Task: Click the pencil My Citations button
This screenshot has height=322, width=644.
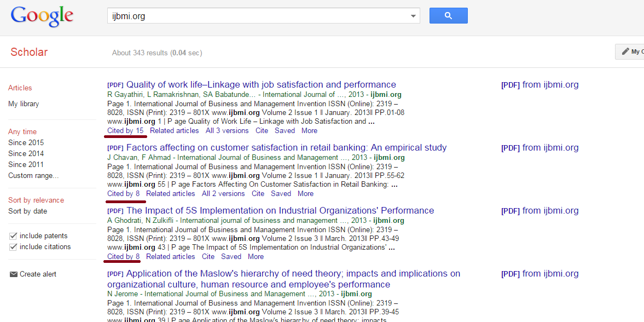Action: 630,51
